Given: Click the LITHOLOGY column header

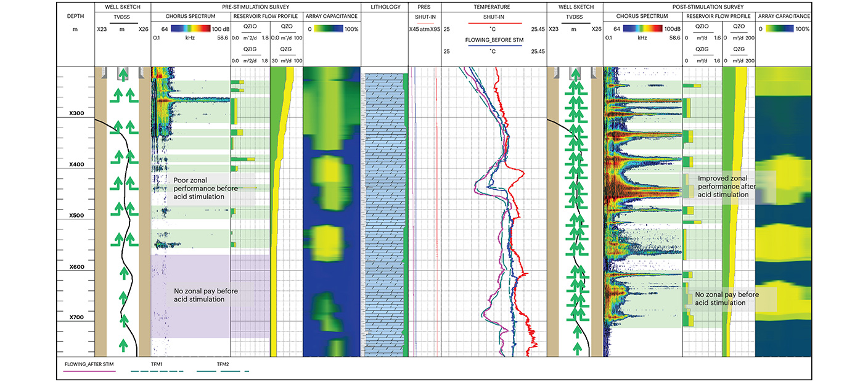Looking at the screenshot, I should pyautogui.click(x=385, y=7).
